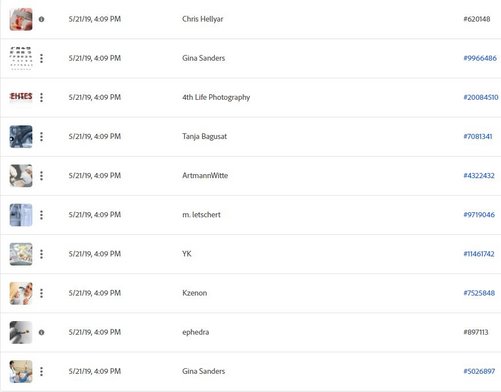Select the Chris Hellyar image thumbnail

coord(21,19)
